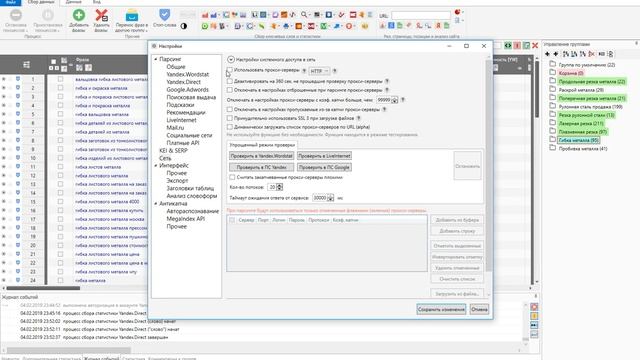Click Проверить в ПС Yandex button

pyautogui.click(x=261, y=167)
